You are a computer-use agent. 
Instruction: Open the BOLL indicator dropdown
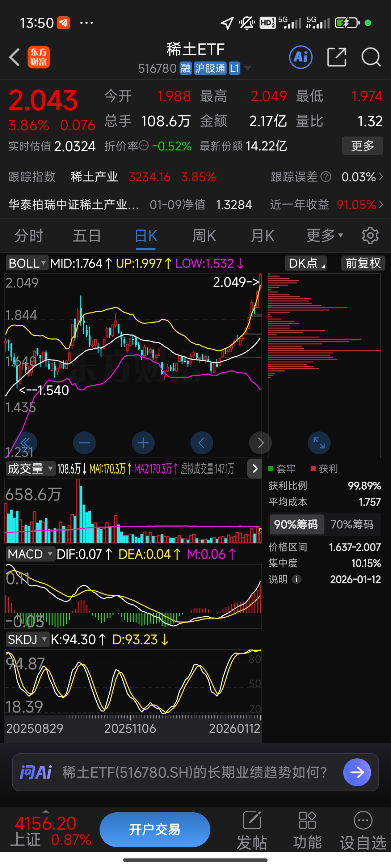[x=26, y=263]
